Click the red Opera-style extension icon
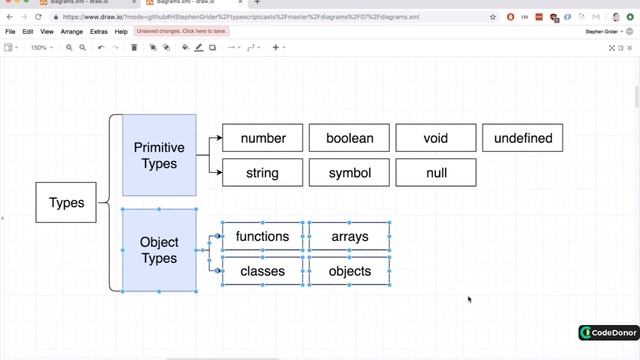This screenshot has width=640, height=360. (510, 17)
